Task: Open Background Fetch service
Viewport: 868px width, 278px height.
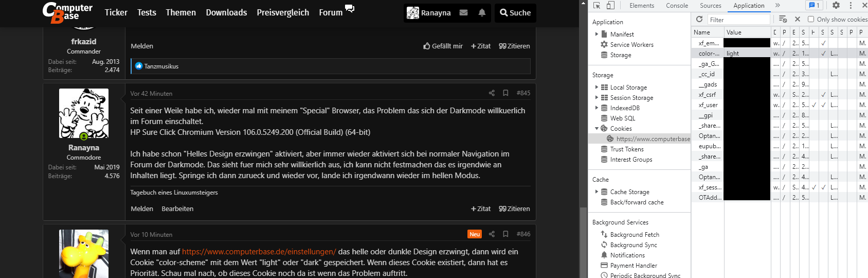Action: pos(635,235)
